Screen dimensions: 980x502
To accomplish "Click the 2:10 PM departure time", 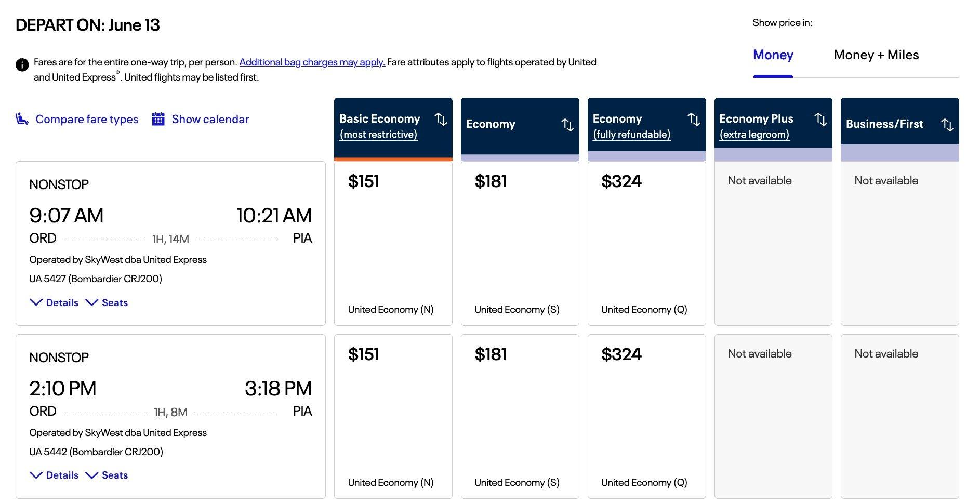I will point(63,388).
